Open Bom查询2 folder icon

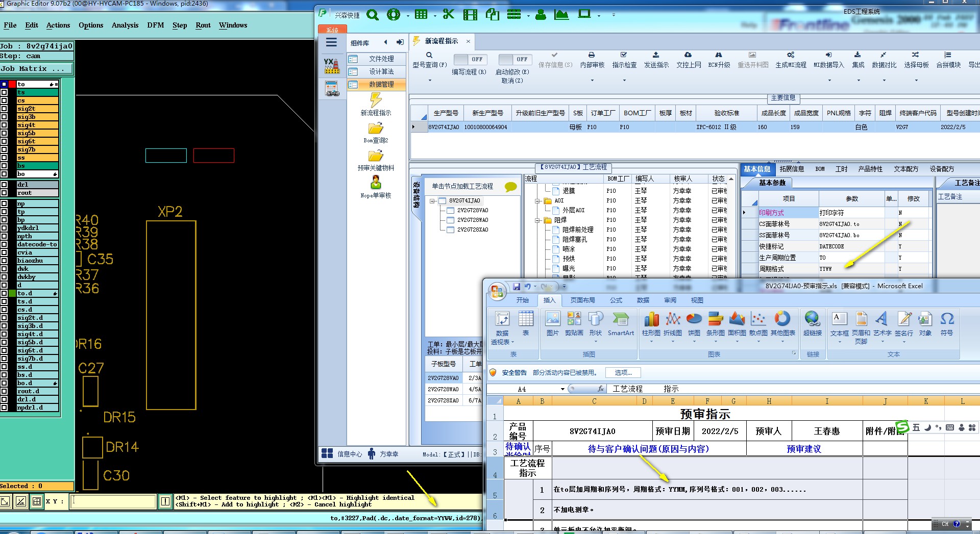(x=376, y=128)
